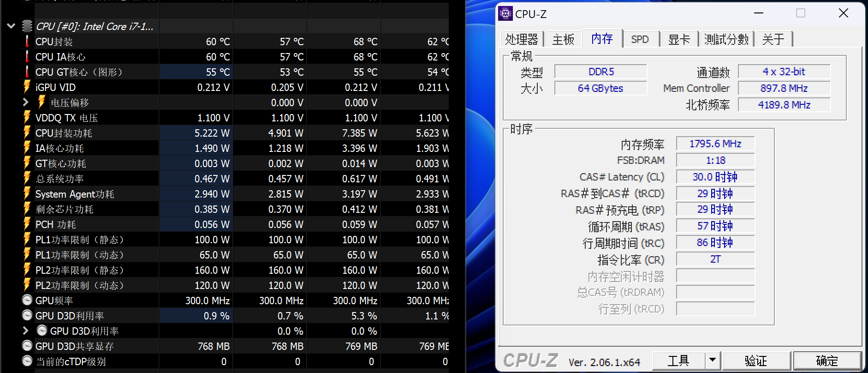Click the clock icon next to GPU频率

tap(27, 301)
